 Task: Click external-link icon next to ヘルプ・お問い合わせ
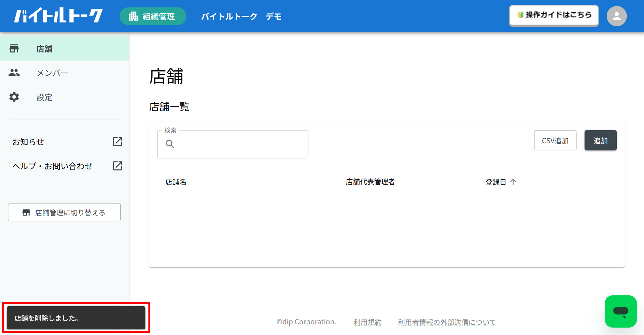click(118, 166)
